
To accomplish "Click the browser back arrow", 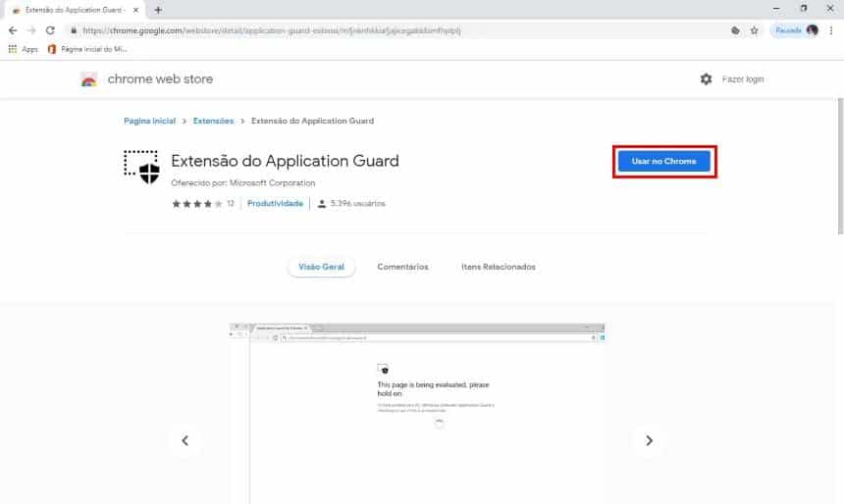I will coord(13,30).
